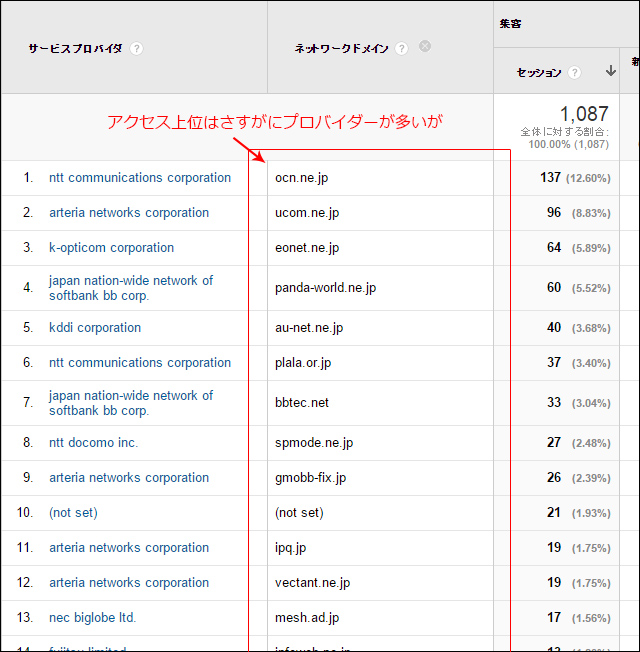
Task: Open kddi corporation link
Action: (95, 328)
